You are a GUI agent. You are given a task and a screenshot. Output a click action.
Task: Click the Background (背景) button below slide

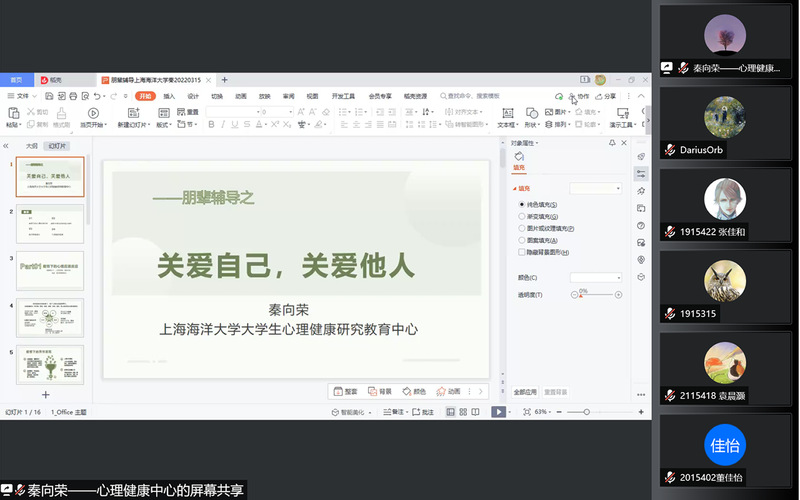coord(380,391)
